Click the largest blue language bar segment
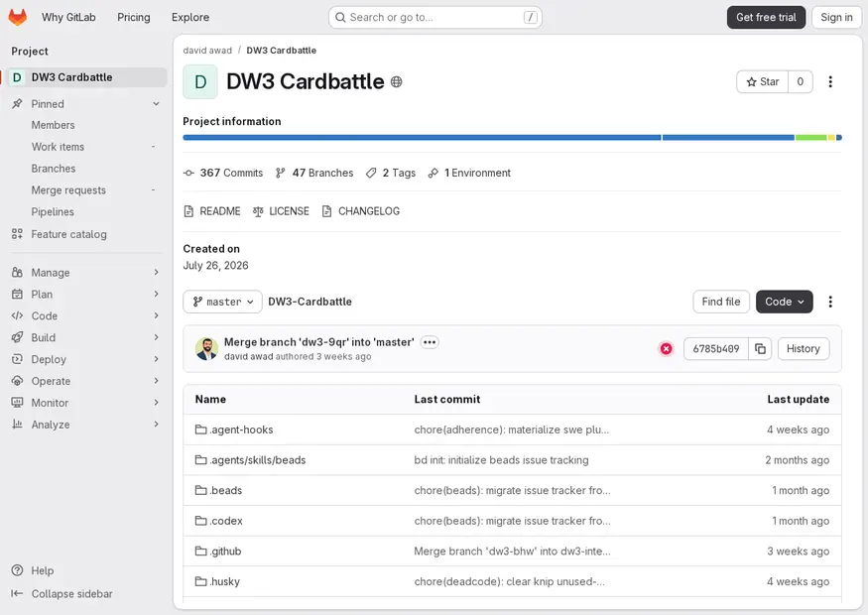The image size is (868, 615). [422, 137]
